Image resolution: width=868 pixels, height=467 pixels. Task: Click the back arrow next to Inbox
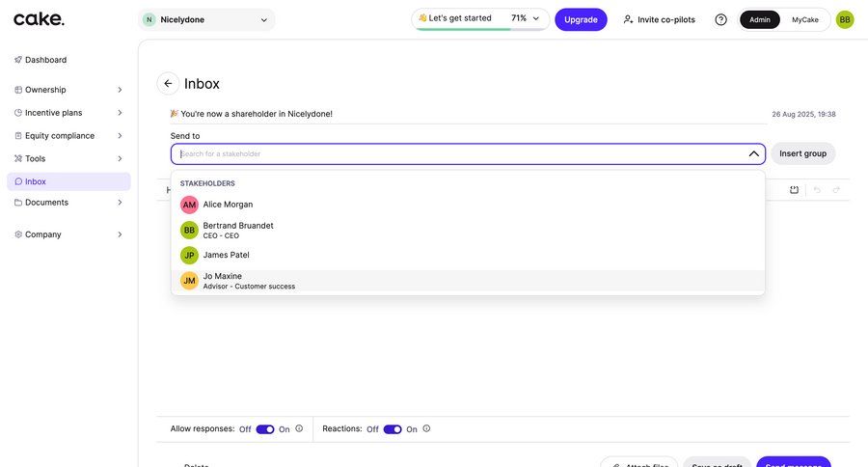tap(168, 84)
